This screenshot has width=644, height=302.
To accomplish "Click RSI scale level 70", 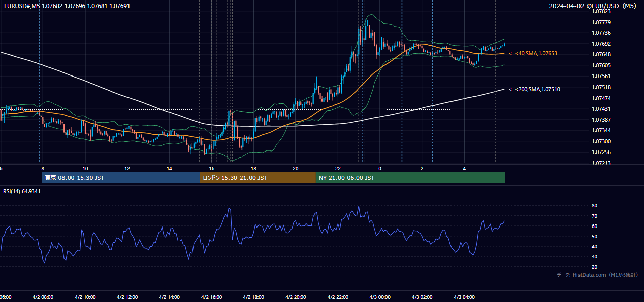I will click(x=595, y=216).
